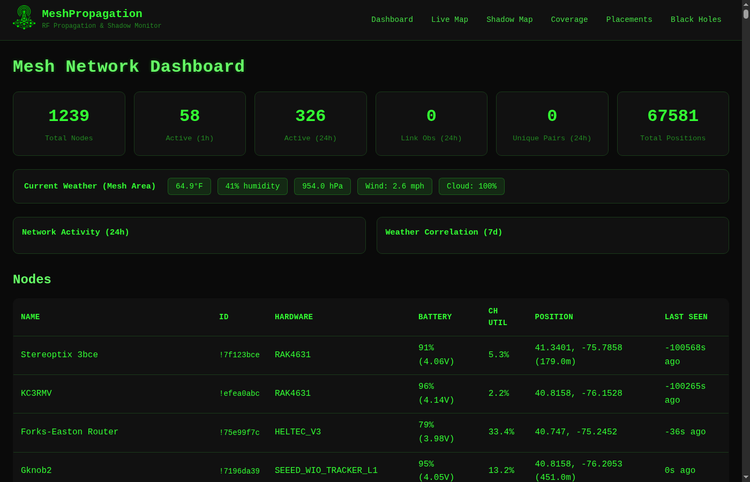Select the Total Nodes 1239 card
This screenshot has height=482, width=750.
[69, 124]
